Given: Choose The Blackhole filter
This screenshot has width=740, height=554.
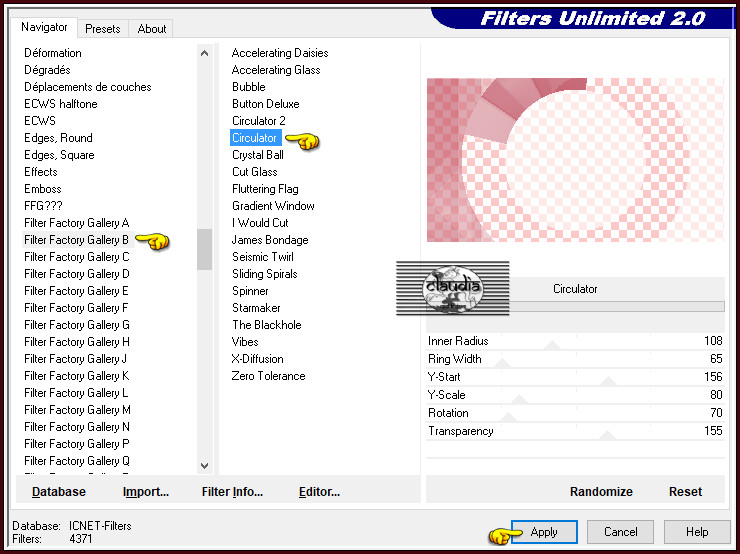Looking at the screenshot, I should click(267, 325).
